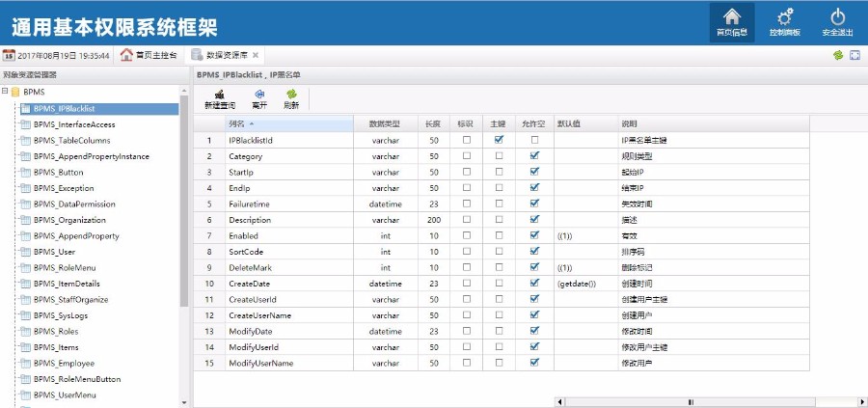Click the calendar date icon
The width and height of the screenshot is (868, 408).
[x=9, y=55]
